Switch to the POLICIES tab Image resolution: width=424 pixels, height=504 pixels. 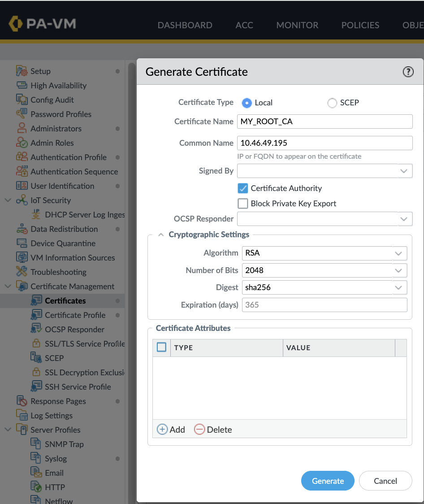pyautogui.click(x=360, y=25)
